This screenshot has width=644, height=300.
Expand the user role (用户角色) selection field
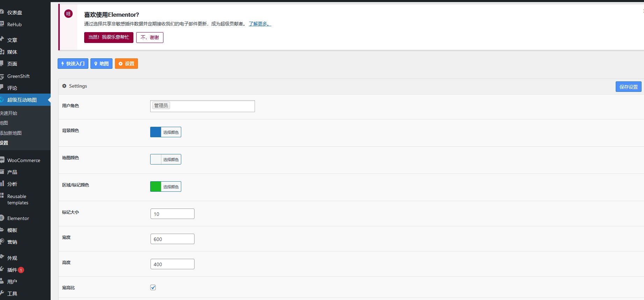click(210, 106)
